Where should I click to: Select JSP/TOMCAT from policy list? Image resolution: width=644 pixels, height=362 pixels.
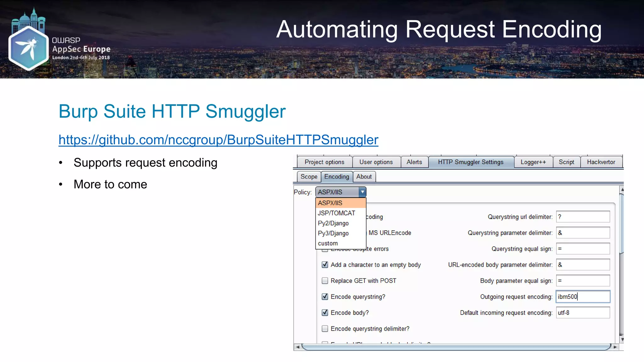tap(336, 213)
